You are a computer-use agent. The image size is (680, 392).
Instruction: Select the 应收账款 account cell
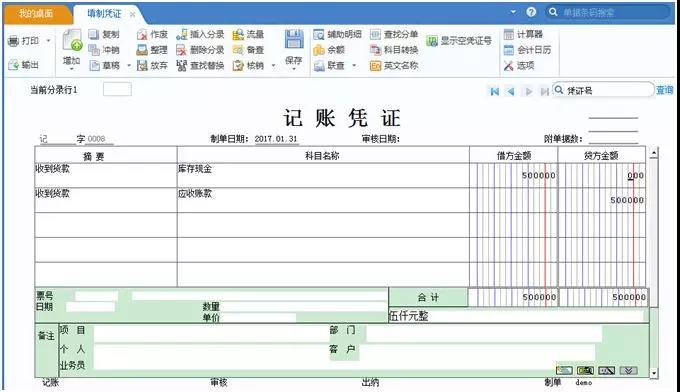click(x=323, y=200)
